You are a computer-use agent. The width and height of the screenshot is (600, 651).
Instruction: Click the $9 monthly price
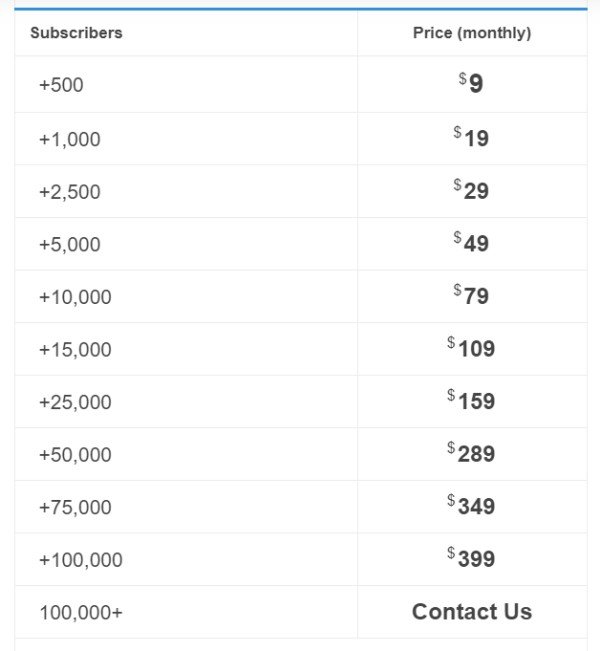[x=471, y=83]
